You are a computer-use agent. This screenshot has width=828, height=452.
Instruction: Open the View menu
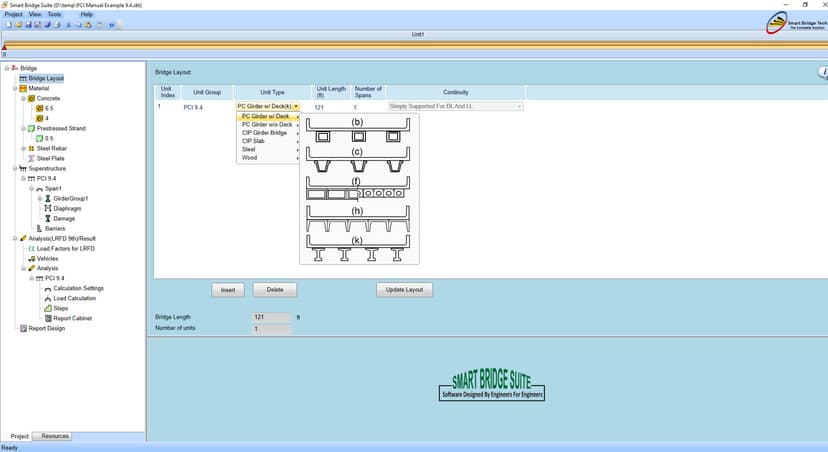pyautogui.click(x=35, y=15)
